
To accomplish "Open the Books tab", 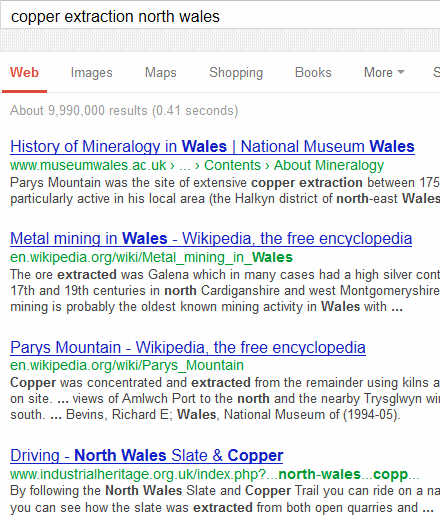I will pyautogui.click(x=313, y=72).
